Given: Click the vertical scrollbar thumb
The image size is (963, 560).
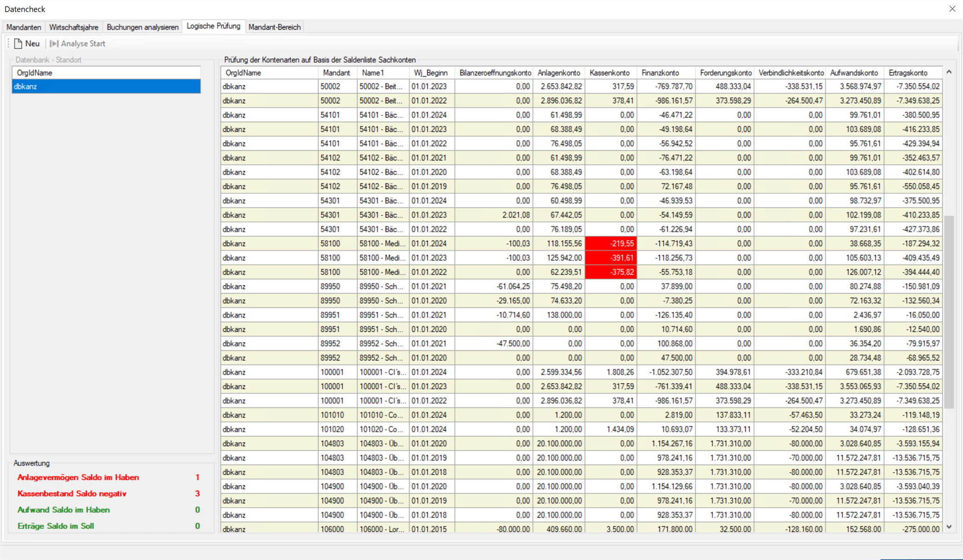Looking at the screenshot, I should pyautogui.click(x=949, y=312).
